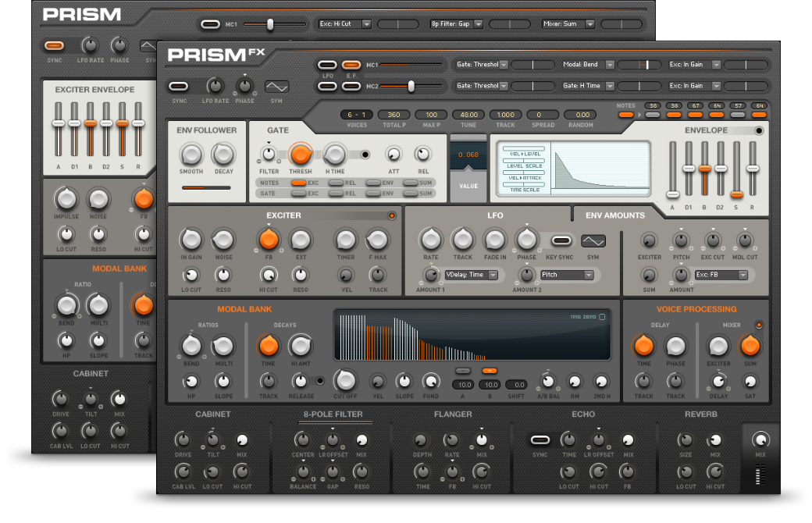812x523 pixels.
Task: Click the IMPULSE knob in back Prism window
Action: [66, 199]
